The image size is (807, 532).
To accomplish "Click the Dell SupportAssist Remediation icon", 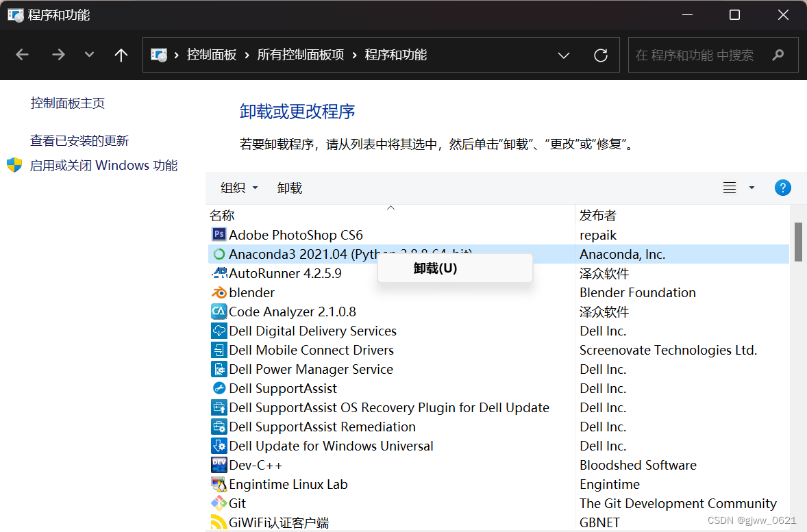I will point(219,427).
